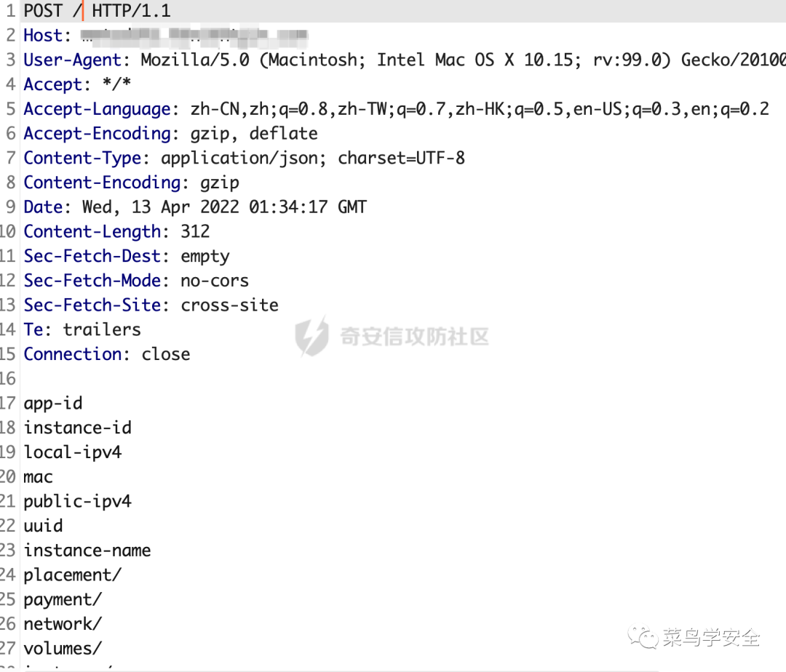Click the 'cross-site' value
This screenshot has height=672, width=786.
coord(229,305)
